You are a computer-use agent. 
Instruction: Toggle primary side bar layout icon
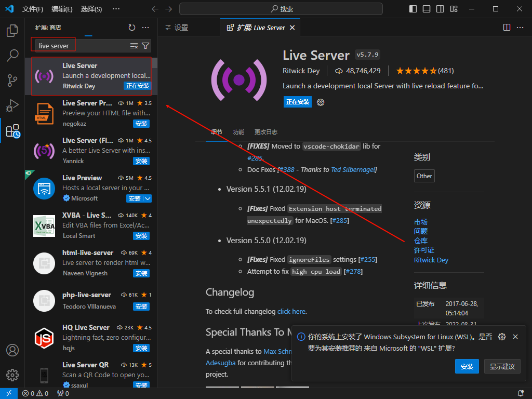click(x=413, y=9)
